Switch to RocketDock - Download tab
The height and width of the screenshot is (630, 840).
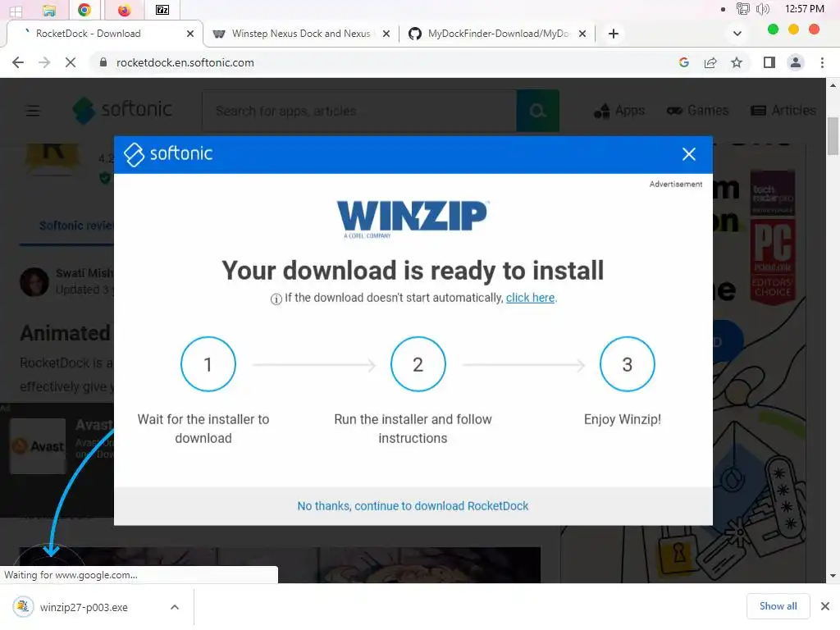[104, 33]
